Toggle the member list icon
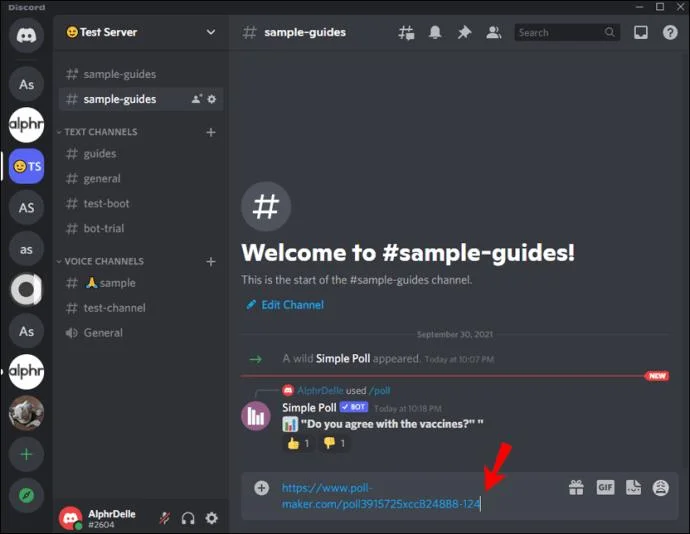This screenshot has width=690, height=534. coord(493,32)
